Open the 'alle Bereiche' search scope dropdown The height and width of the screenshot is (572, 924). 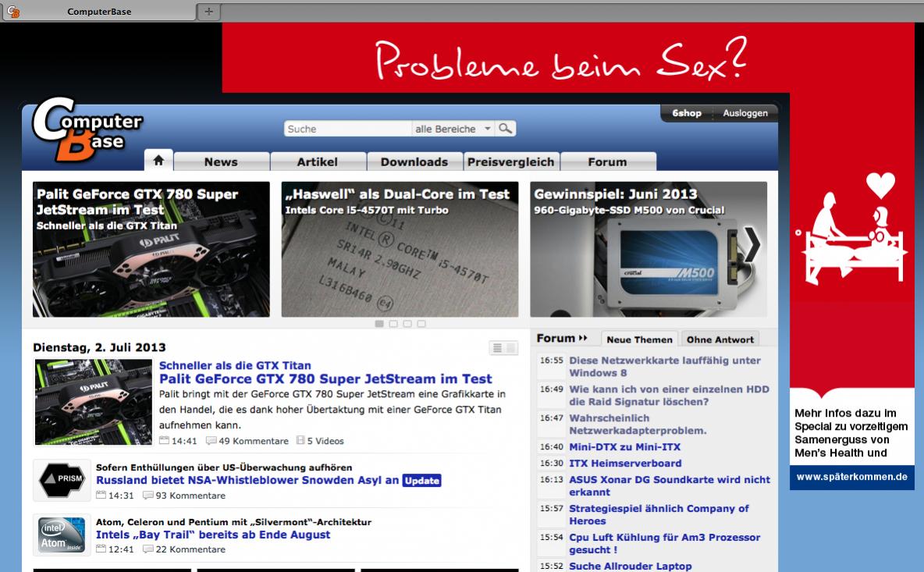(x=453, y=129)
